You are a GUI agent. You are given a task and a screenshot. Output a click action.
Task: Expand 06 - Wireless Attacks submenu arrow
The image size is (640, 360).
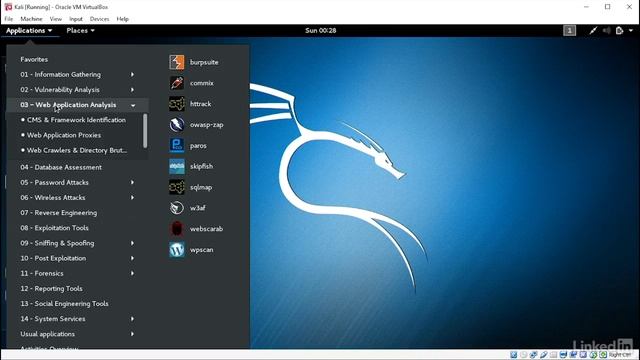(132, 198)
